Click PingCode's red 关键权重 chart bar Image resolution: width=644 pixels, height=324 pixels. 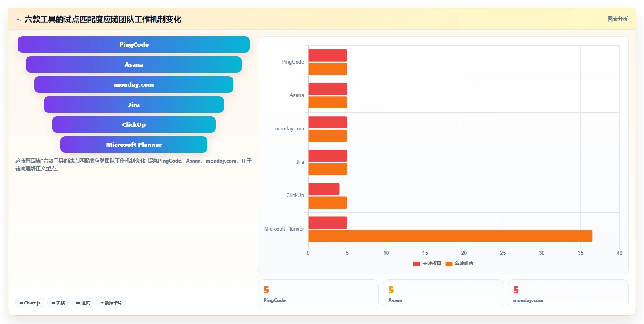click(328, 55)
